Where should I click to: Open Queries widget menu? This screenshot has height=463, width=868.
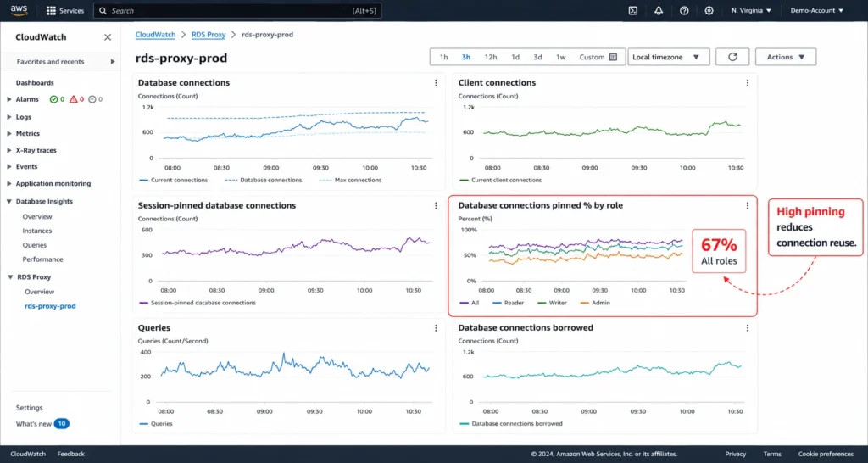436,328
